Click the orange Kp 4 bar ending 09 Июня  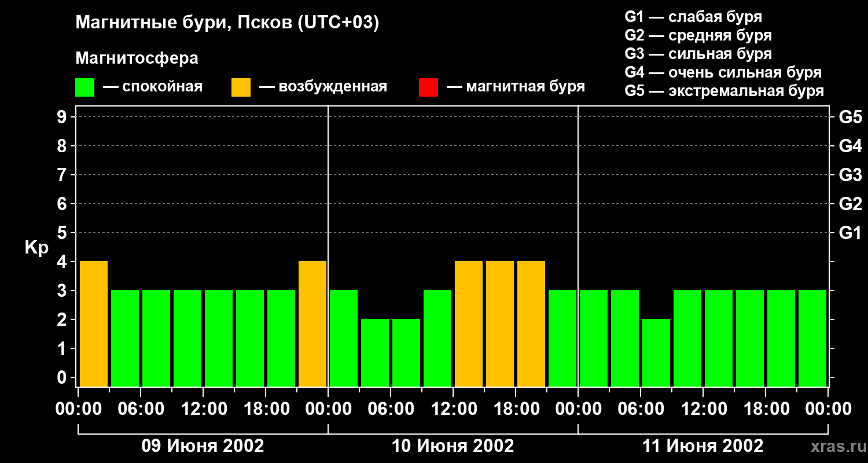312,324
